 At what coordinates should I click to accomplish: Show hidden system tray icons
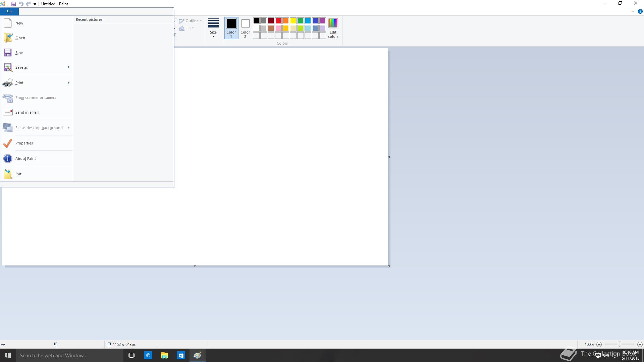click(x=589, y=355)
